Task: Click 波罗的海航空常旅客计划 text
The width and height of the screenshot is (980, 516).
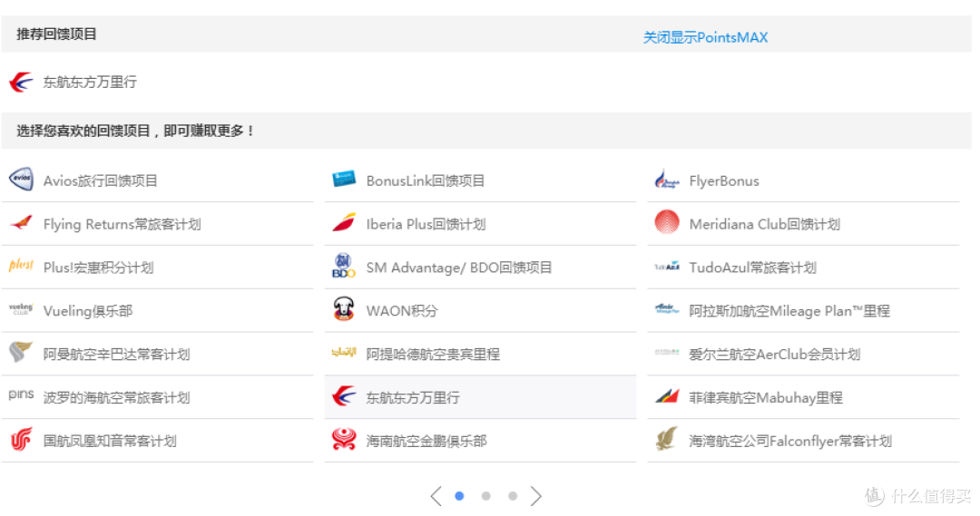Action: coord(116,397)
